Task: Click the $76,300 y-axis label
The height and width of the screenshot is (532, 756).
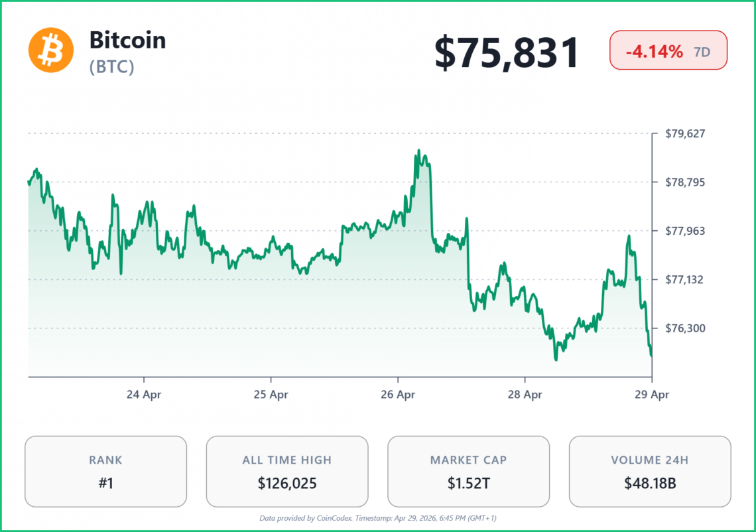Action: pyautogui.click(x=685, y=328)
